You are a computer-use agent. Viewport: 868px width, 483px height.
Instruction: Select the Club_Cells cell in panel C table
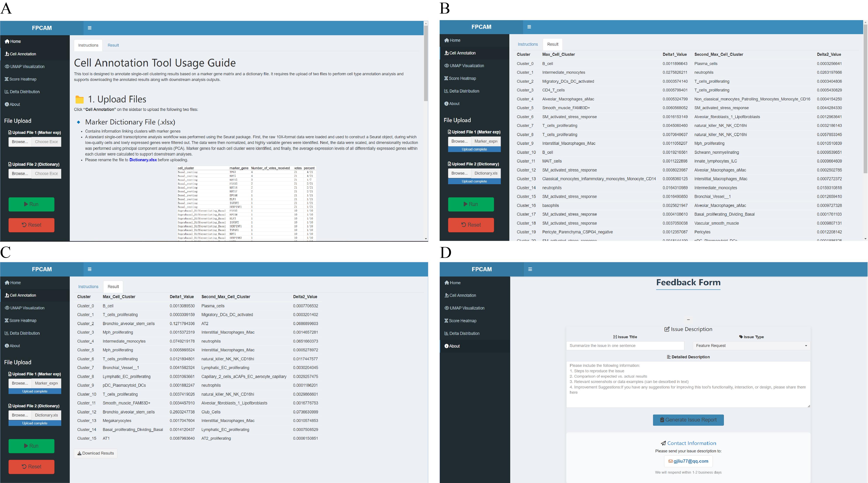tap(211, 412)
